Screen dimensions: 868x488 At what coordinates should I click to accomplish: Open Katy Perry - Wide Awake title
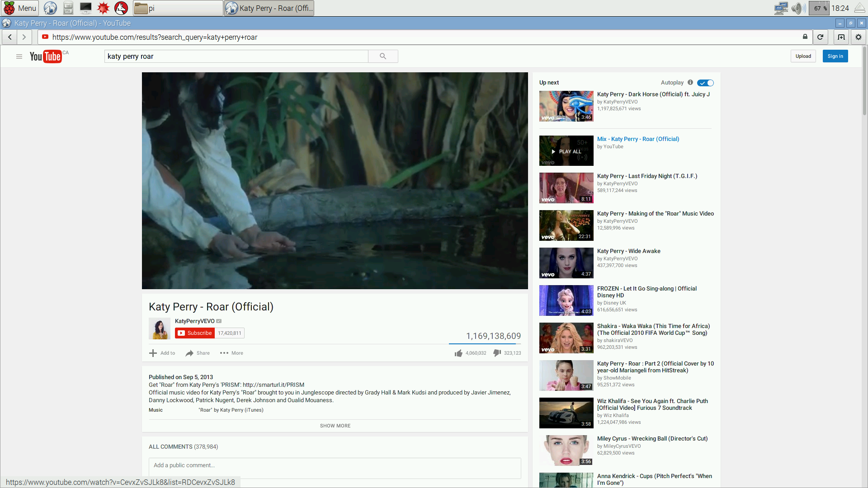click(x=628, y=251)
